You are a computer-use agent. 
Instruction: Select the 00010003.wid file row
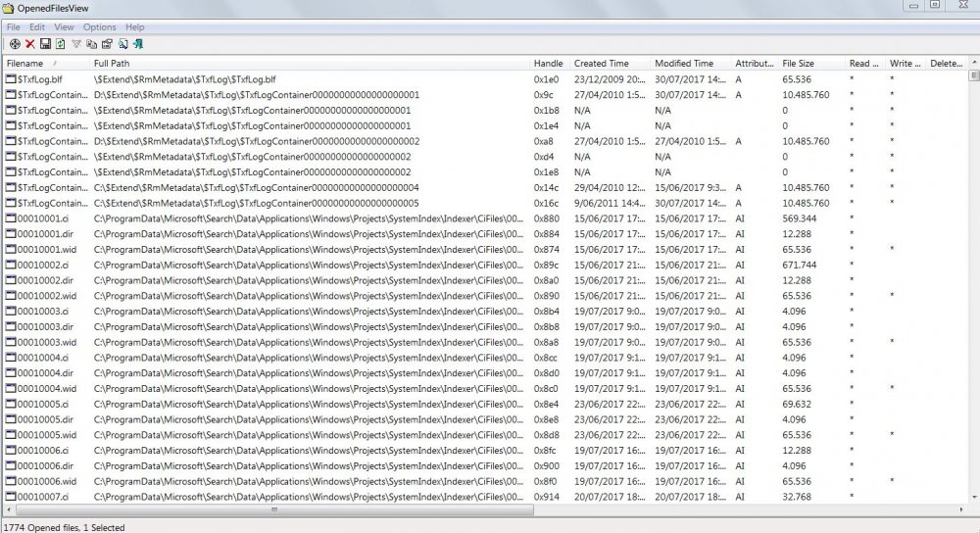(x=485, y=342)
